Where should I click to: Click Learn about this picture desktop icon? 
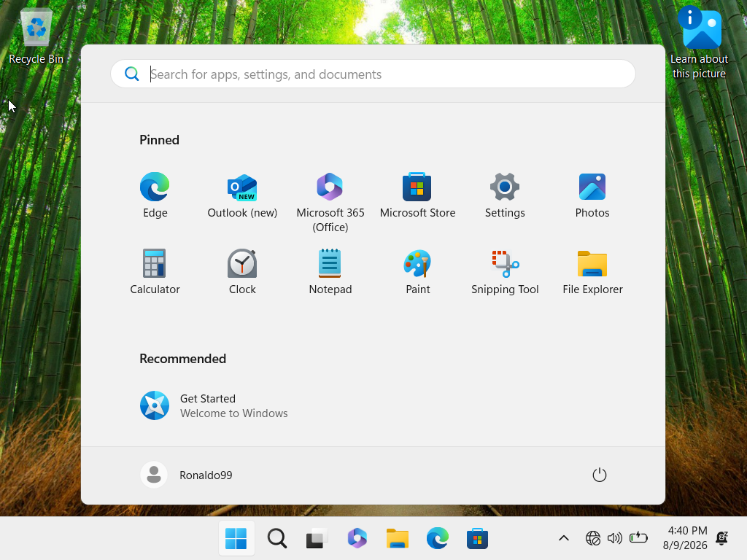point(699,42)
